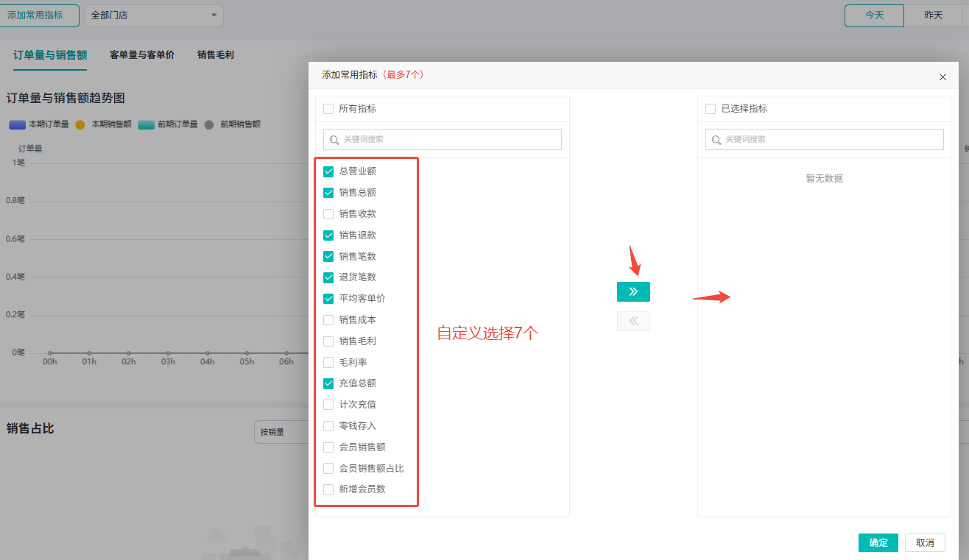Screen dimensions: 969x560
Task: Check the 销售收款 checkbox
Action: tap(328, 214)
